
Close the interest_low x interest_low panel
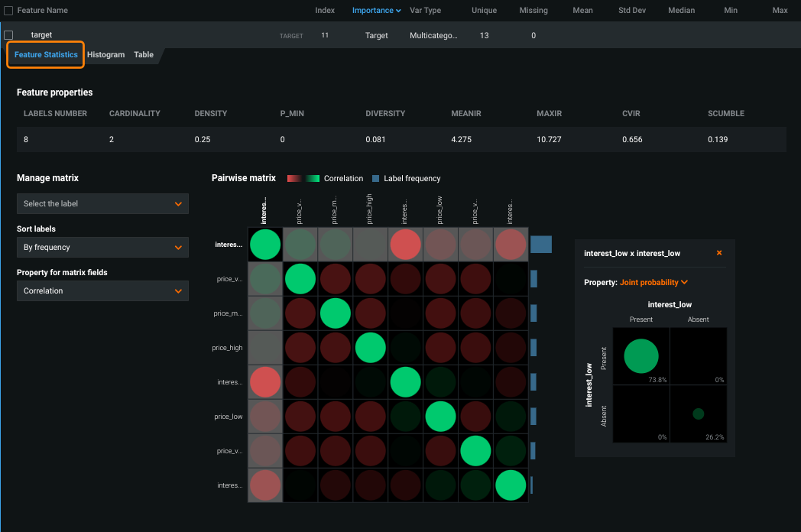(719, 253)
